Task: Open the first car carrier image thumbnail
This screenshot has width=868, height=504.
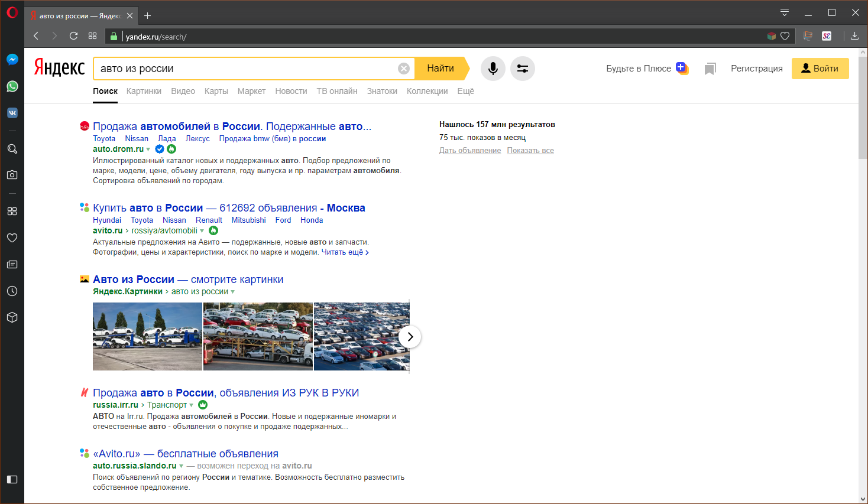Action: [147, 337]
